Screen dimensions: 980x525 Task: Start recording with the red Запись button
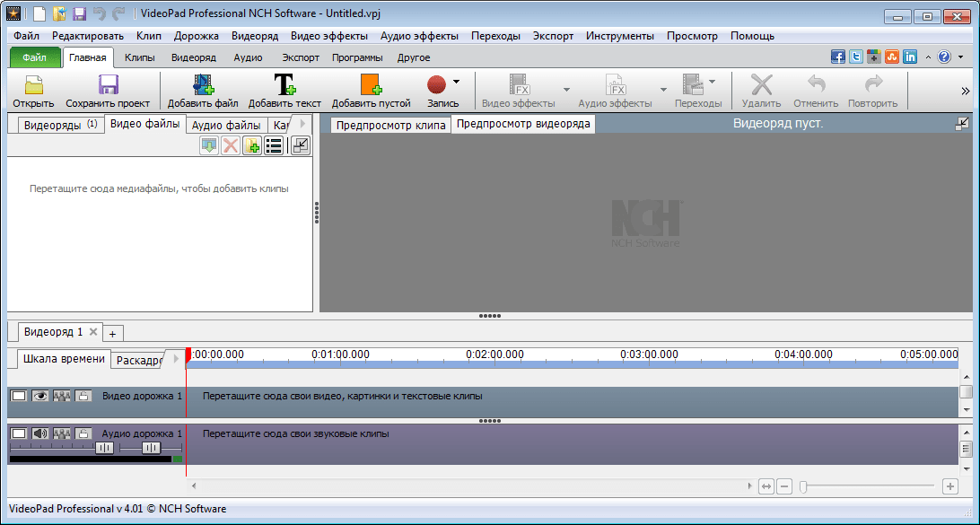(x=436, y=84)
